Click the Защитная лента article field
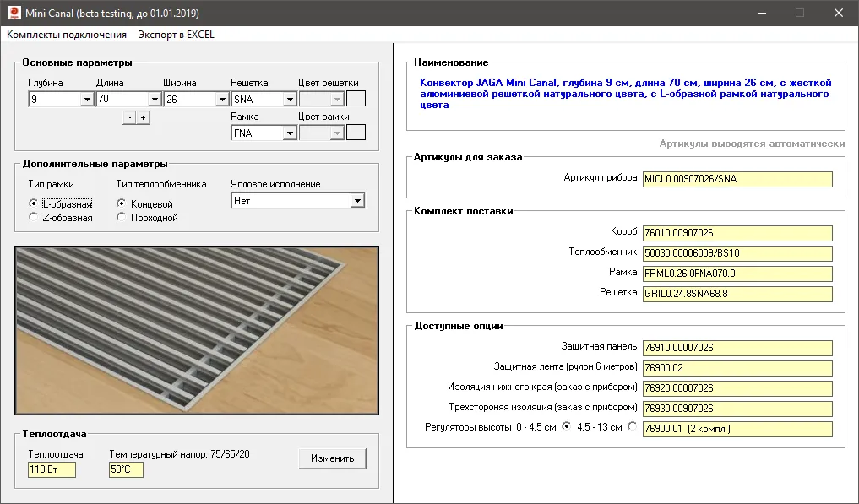The width and height of the screenshot is (859, 504). point(737,369)
